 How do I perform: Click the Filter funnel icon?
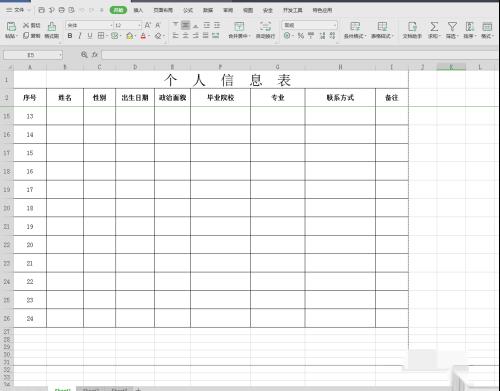point(452,26)
